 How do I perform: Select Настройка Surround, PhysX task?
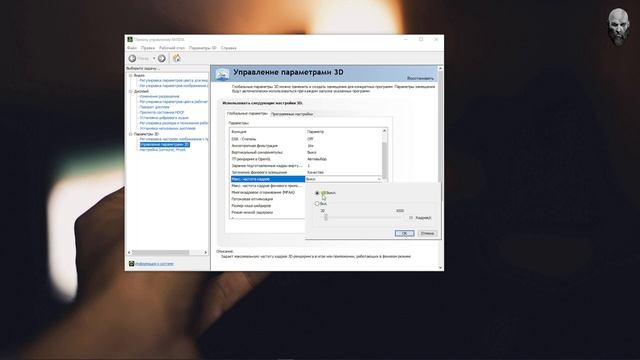tap(162, 150)
